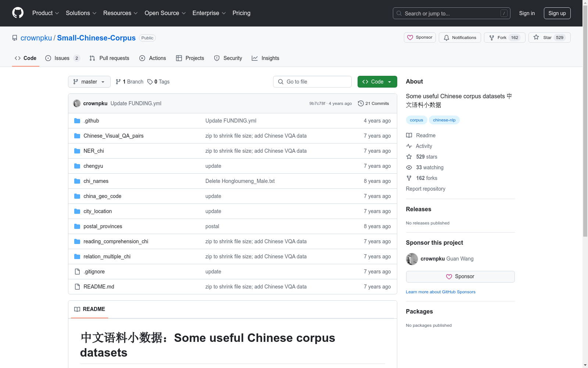Click the watching eye icon
This screenshot has height=368, width=588.
point(409,167)
